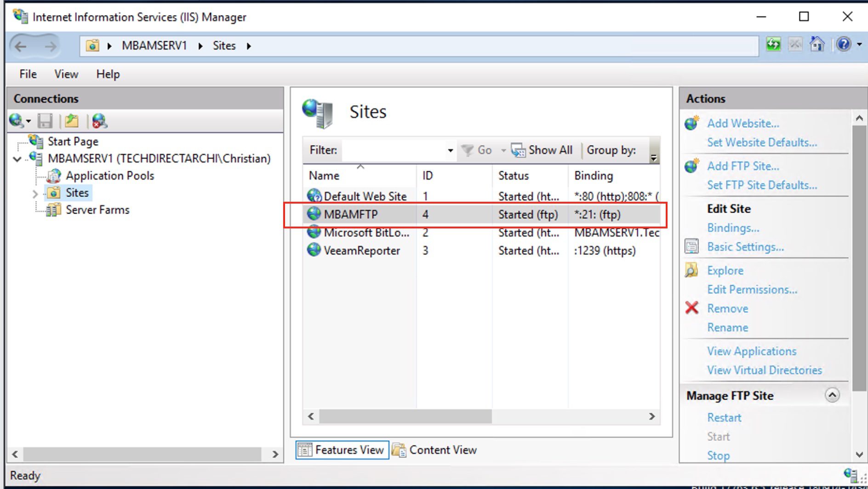Image resolution: width=868 pixels, height=489 pixels.
Task: Click Restart under Manage FTP Site
Action: pos(724,418)
